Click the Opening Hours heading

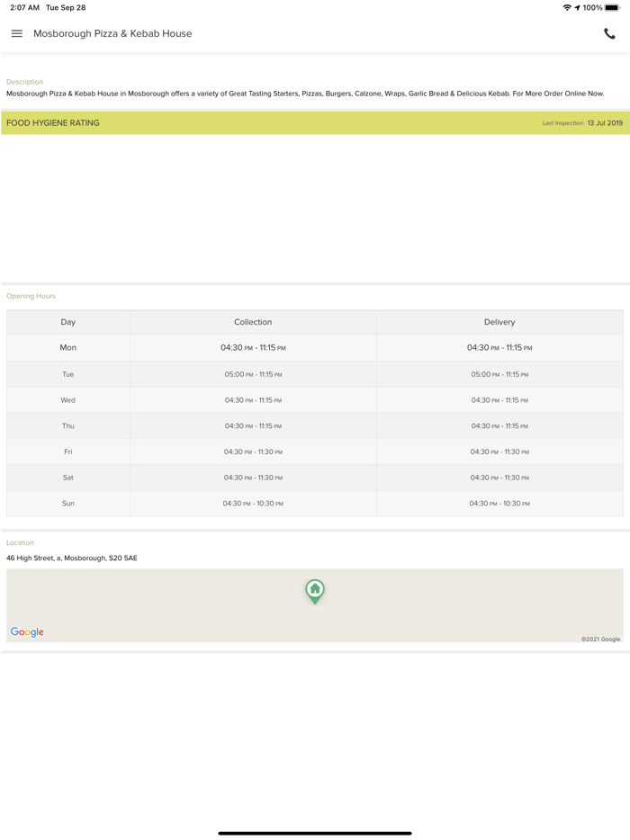31,296
